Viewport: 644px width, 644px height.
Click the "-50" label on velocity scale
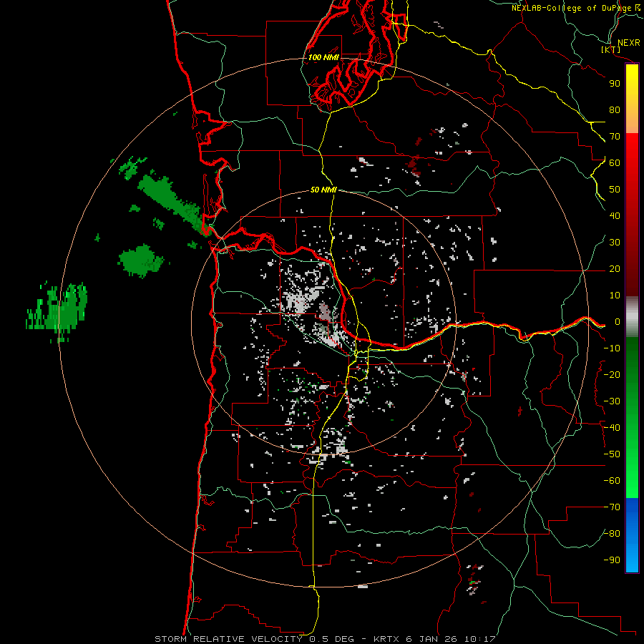tap(612, 454)
